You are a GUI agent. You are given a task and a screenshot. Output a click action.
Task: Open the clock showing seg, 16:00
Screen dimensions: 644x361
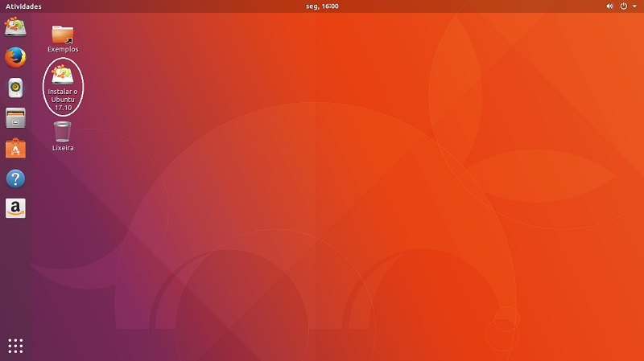[x=322, y=6]
